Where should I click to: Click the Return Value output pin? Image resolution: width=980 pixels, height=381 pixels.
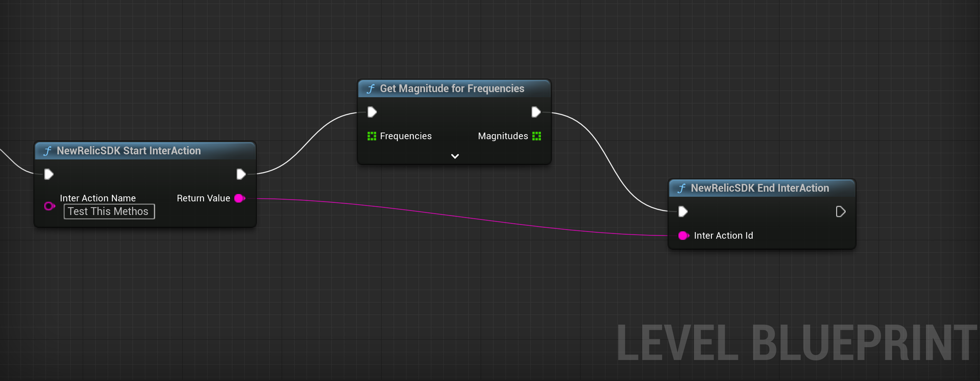(x=239, y=198)
